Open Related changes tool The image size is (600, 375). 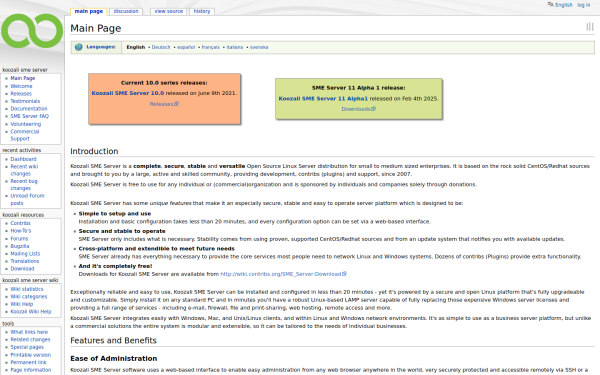[30, 339]
